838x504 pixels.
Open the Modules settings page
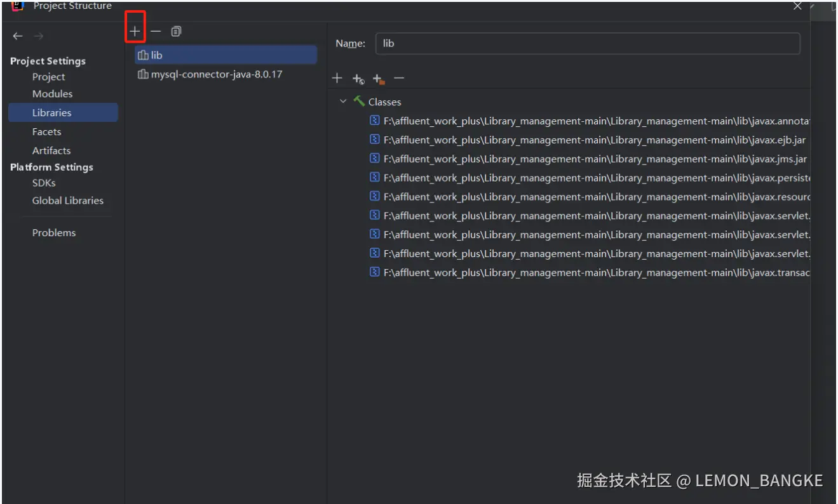pos(53,94)
